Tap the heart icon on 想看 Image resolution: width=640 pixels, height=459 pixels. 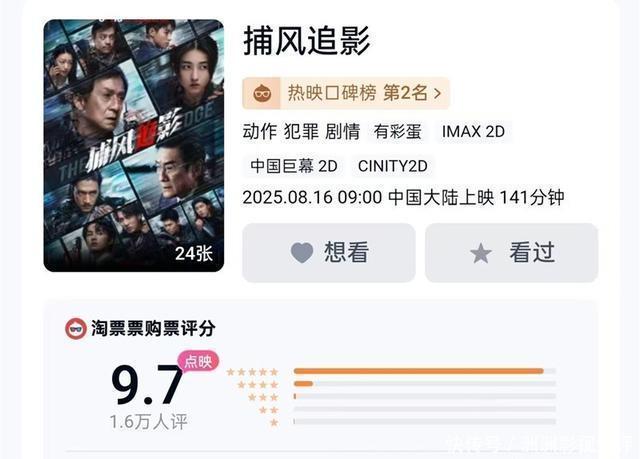point(302,253)
